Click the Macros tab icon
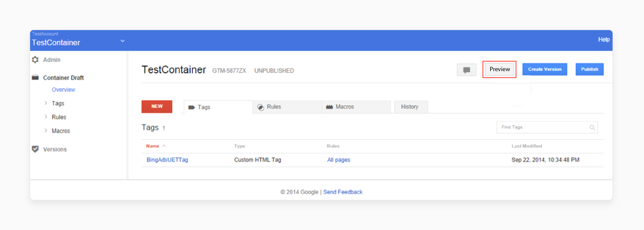The width and height of the screenshot is (644, 230). tap(329, 107)
